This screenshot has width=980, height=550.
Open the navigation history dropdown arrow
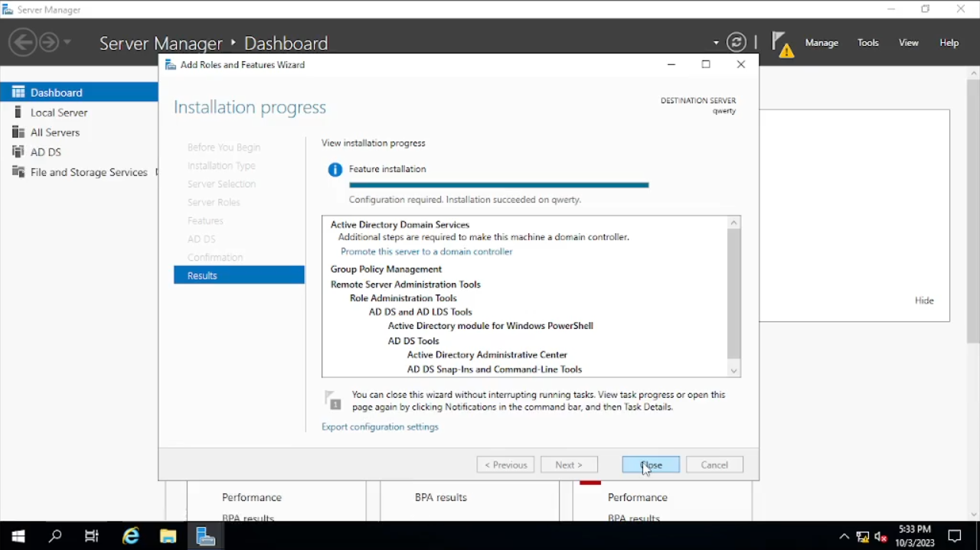coord(67,42)
